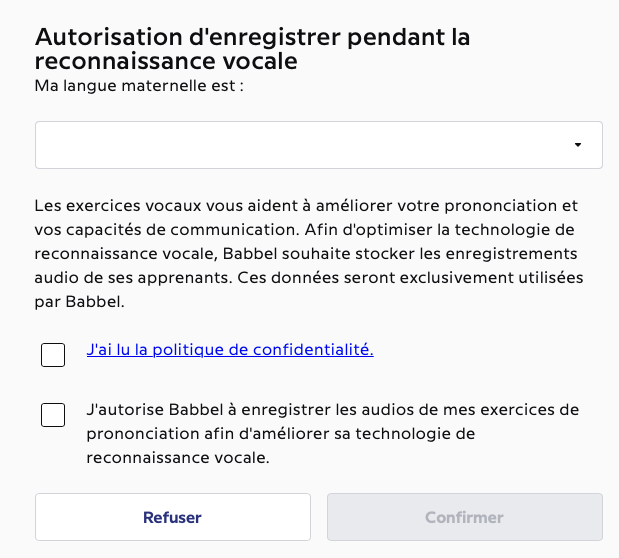Click inside the empty language input box
Screen dimensions: 619x558
[x=300, y=146]
